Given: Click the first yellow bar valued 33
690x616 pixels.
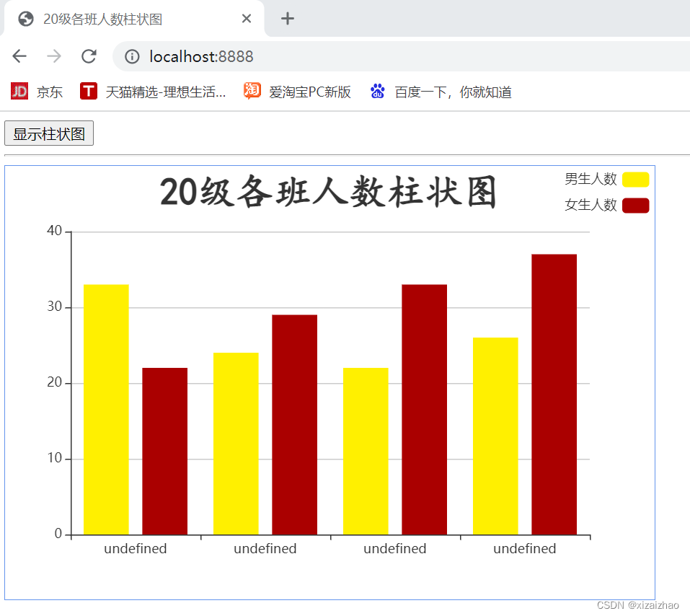Looking at the screenshot, I should (x=106, y=410).
